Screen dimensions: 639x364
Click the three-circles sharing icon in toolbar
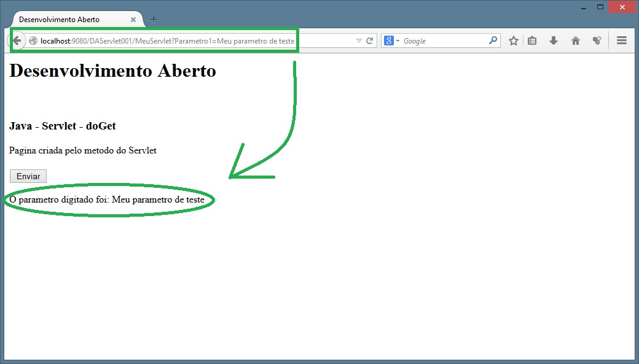click(x=596, y=41)
